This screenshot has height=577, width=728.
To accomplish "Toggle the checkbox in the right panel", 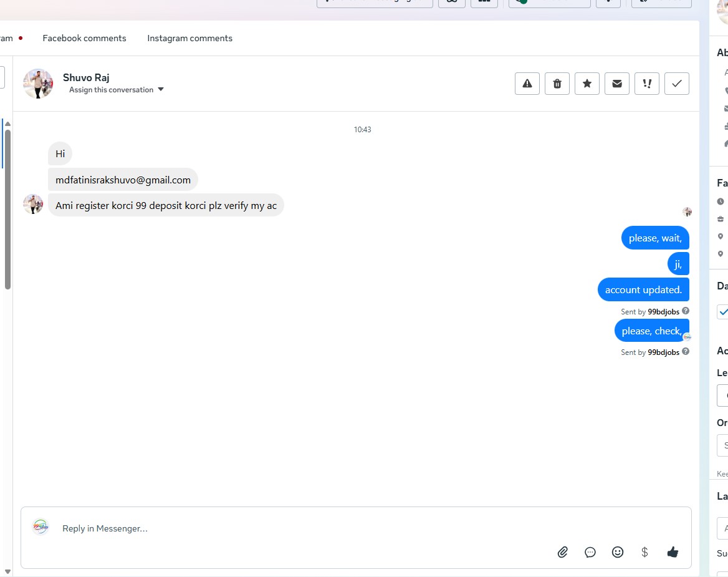I will point(722,312).
